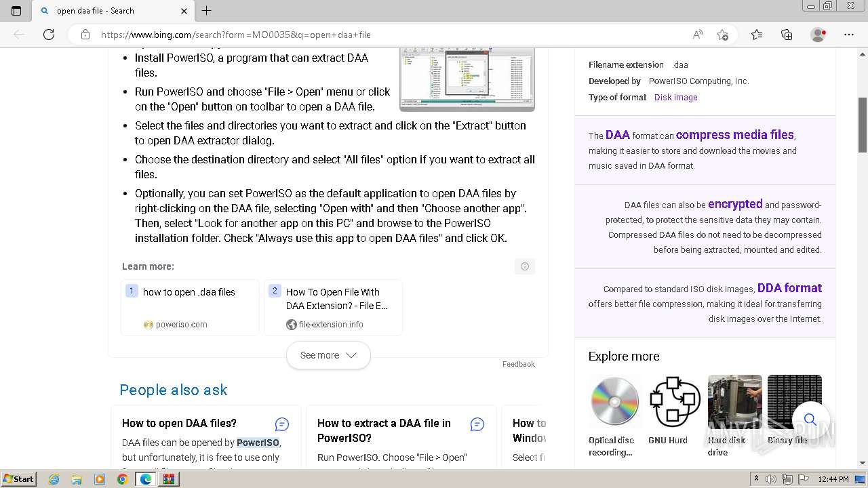Screen dimensions: 868x488
Task: Open the browser profile avatar
Action: [x=818, y=35]
